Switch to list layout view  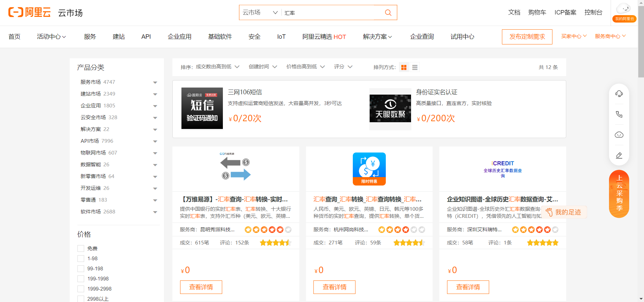click(415, 67)
